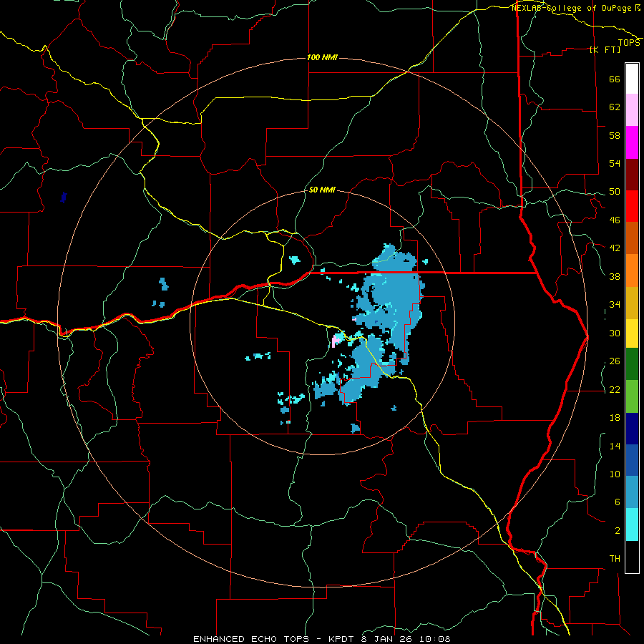Click the light pink legend swatch
Viewport: 644px width, 644px height.
(x=632, y=110)
